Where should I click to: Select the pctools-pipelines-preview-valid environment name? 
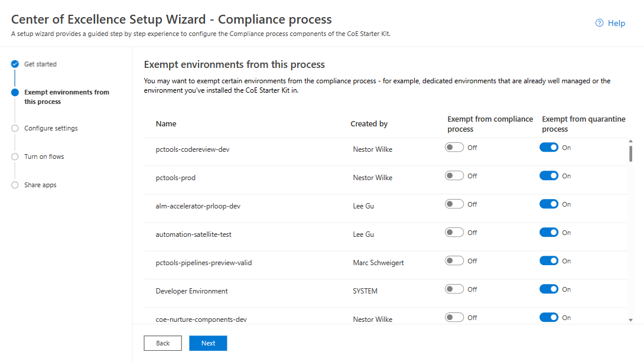coord(204,263)
